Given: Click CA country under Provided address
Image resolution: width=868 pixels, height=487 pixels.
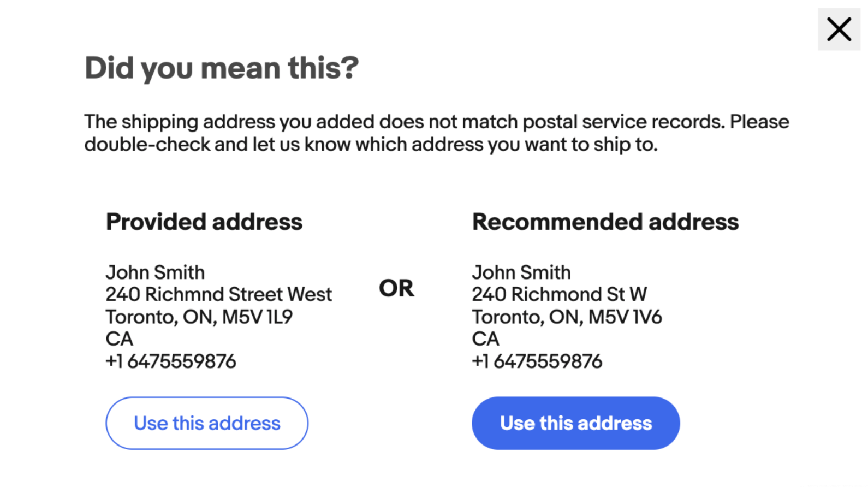Looking at the screenshot, I should 119,339.
